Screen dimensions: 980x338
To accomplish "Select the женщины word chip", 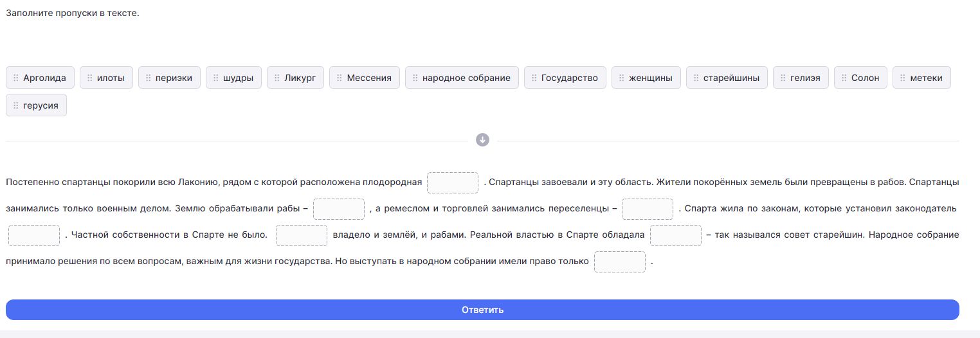I will click(646, 78).
